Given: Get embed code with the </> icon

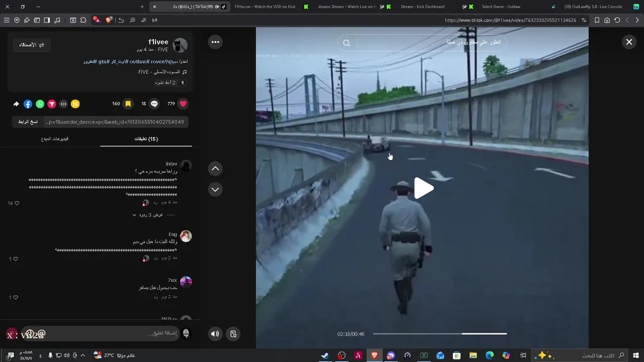Looking at the screenshot, I should pyautogui.click(x=63, y=104).
